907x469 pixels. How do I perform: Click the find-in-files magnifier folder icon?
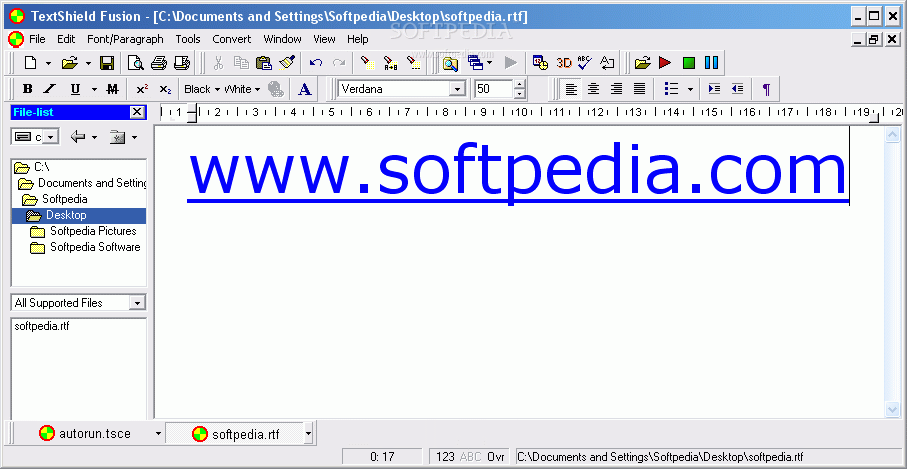coord(449,62)
